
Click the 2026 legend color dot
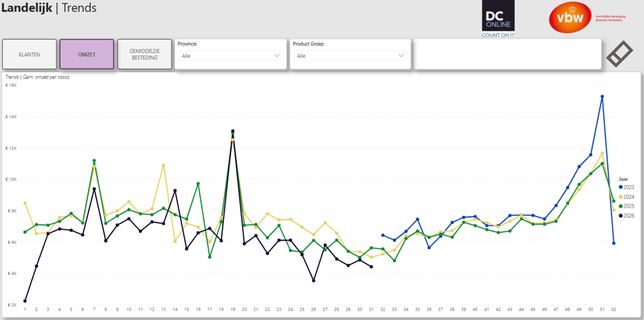coord(621,216)
